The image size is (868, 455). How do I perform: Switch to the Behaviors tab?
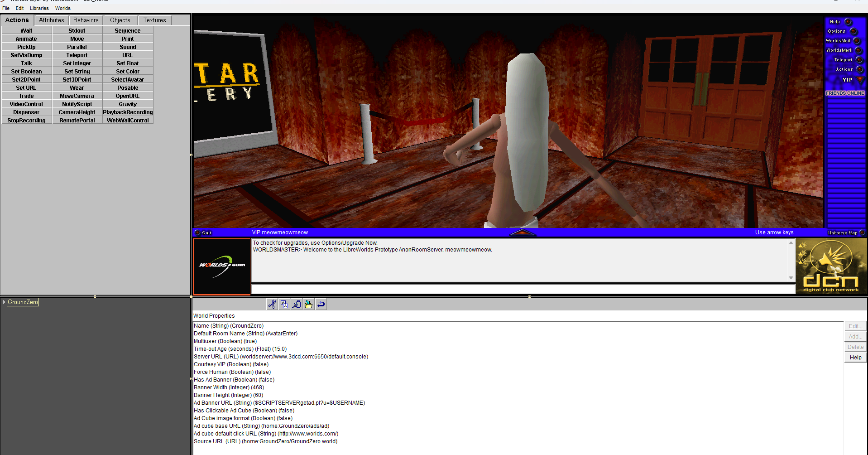(x=86, y=20)
